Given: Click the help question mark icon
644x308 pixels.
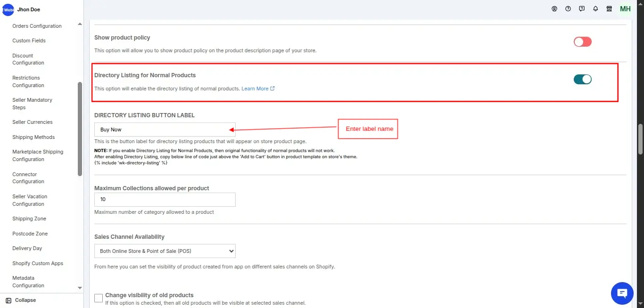Looking at the screenshot, I should [x=568, y=8].
